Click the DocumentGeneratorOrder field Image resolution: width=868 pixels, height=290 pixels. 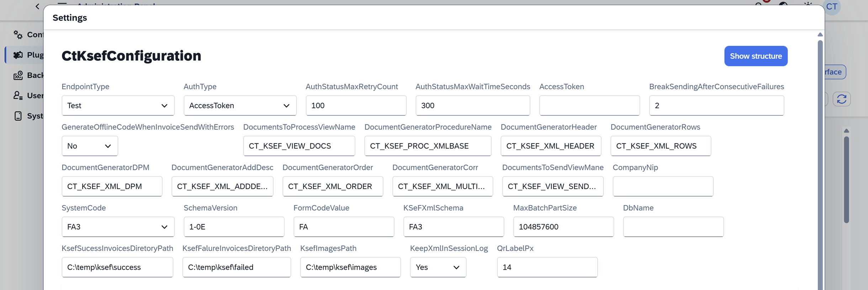tap(333, 186)
